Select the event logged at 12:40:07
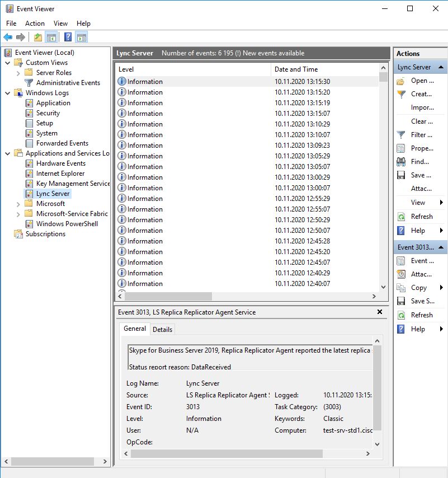This screenshot has height=478, width=448. [x=247, y=284]
